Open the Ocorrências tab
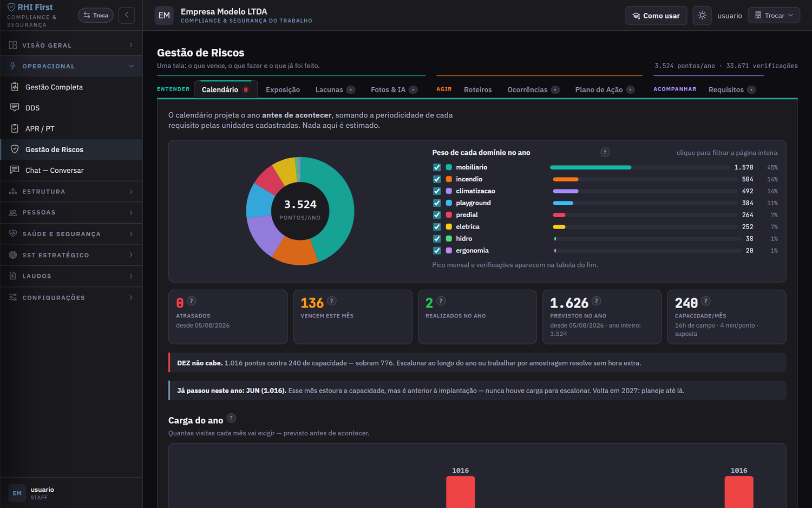The width and height of the screenshot is (812, 508). tap(533, 90)
